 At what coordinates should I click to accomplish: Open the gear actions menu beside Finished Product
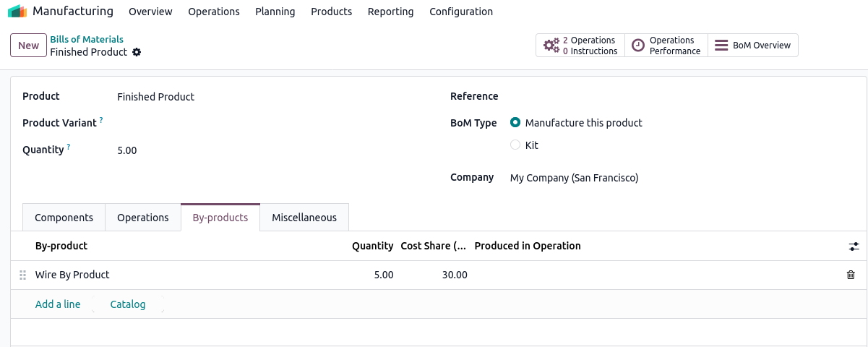tap(137, 52)
